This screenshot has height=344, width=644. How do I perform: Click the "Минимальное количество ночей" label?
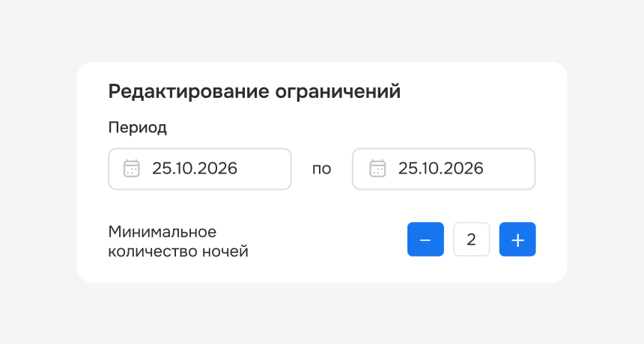tap(178, 242)
